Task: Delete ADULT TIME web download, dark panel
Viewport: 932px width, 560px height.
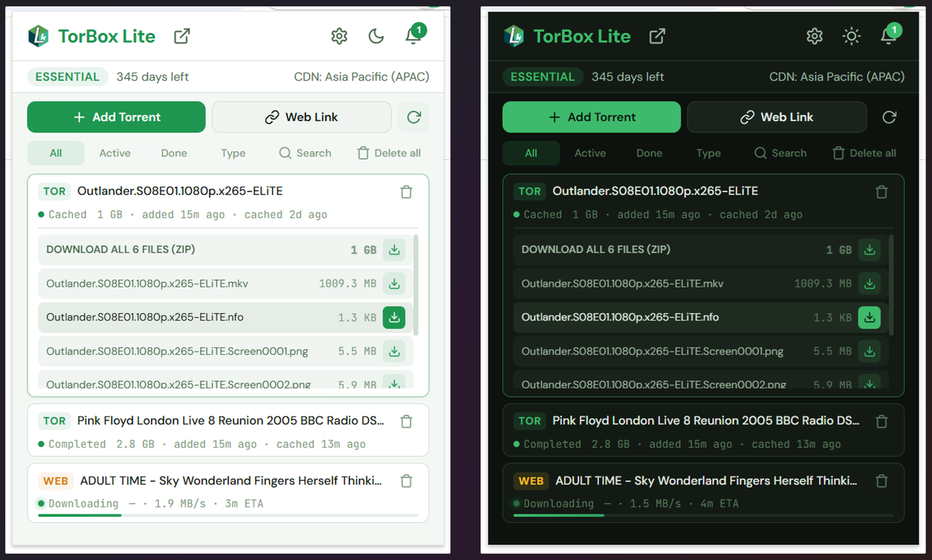Action: [882, 481]
